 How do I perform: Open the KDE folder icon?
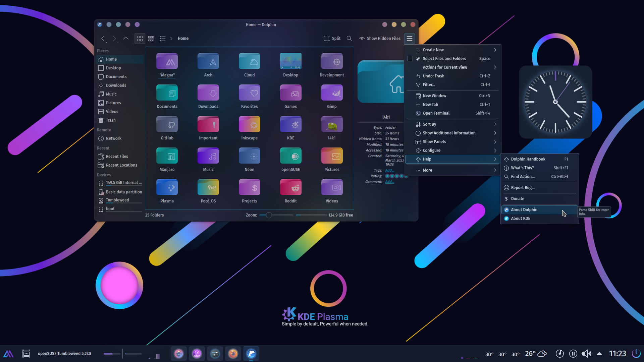pos(291,125)
